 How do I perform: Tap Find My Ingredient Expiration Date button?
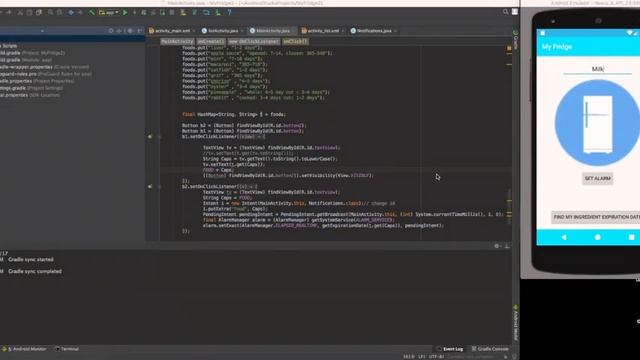pos(596,217)
